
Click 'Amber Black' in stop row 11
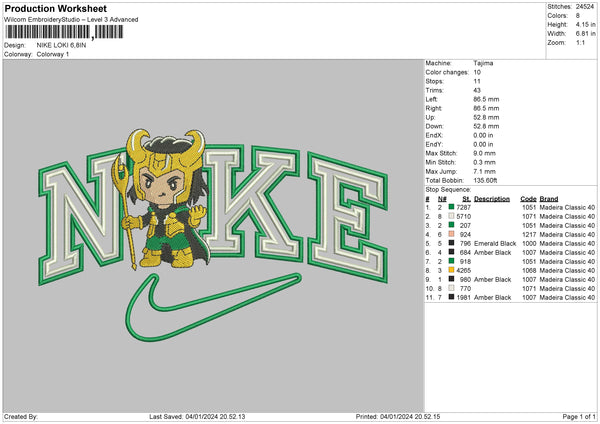(492, 297)
